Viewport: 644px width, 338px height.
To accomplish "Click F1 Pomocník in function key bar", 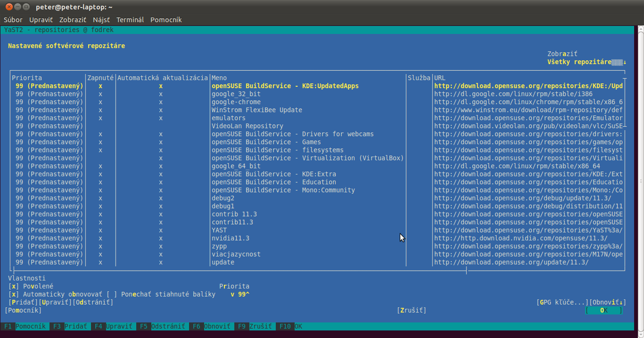I will (x=25, y=326).
